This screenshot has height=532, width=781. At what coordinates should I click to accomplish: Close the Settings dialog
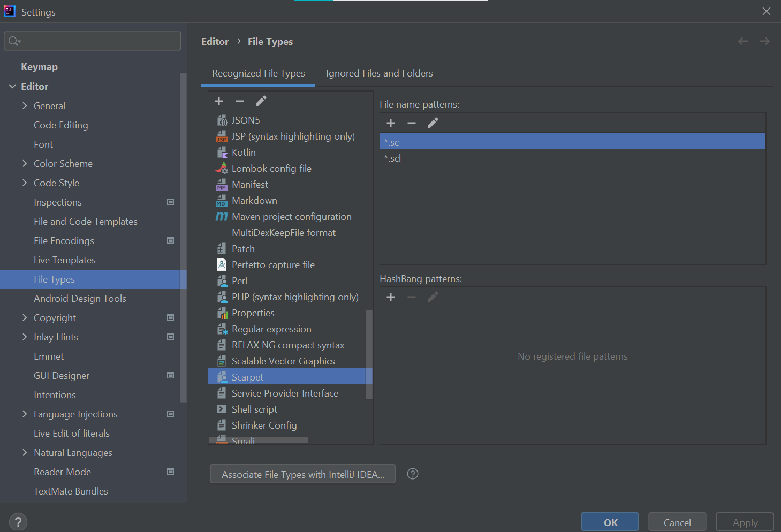pos(766,11)
